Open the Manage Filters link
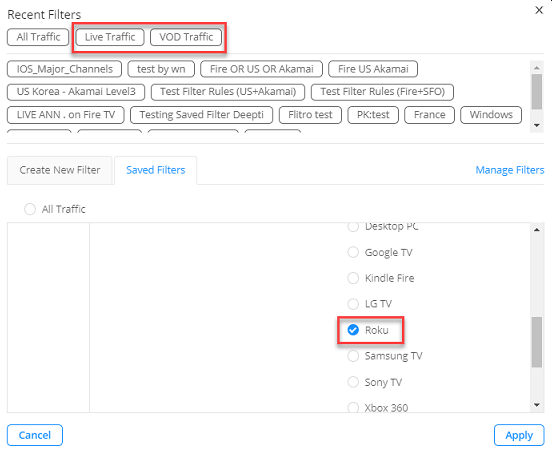The height and width of the screenshot is (454, 552). pyautogui.click(x=509, y=170)
